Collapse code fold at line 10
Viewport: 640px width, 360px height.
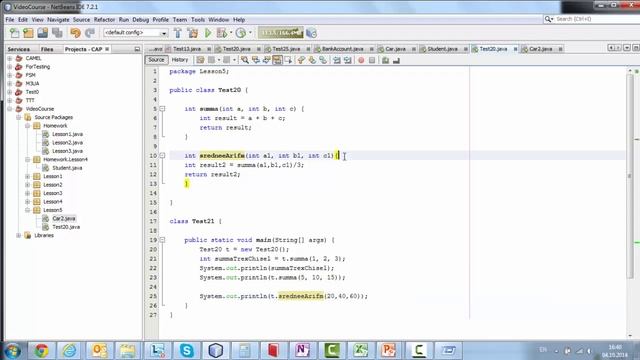[x=162, y=156]
